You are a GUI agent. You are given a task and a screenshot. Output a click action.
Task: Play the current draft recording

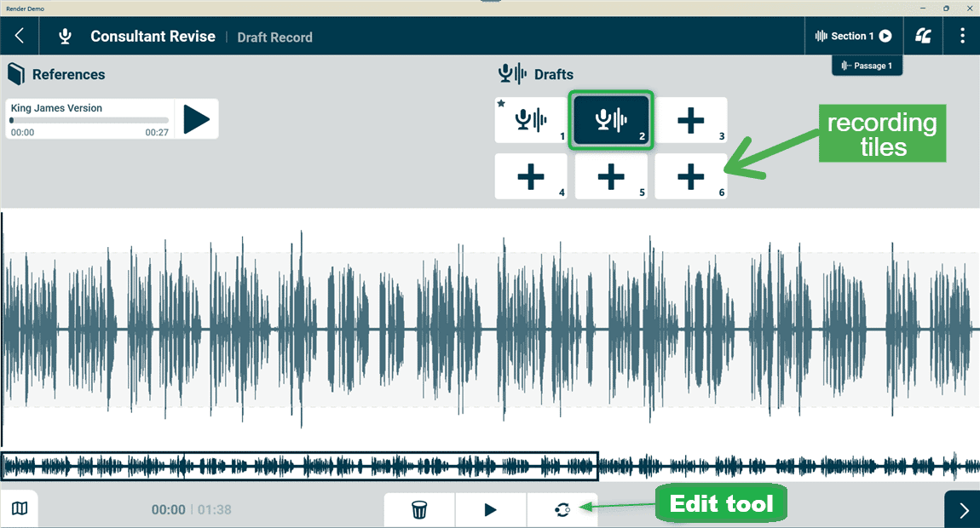[x=491, y=510]
